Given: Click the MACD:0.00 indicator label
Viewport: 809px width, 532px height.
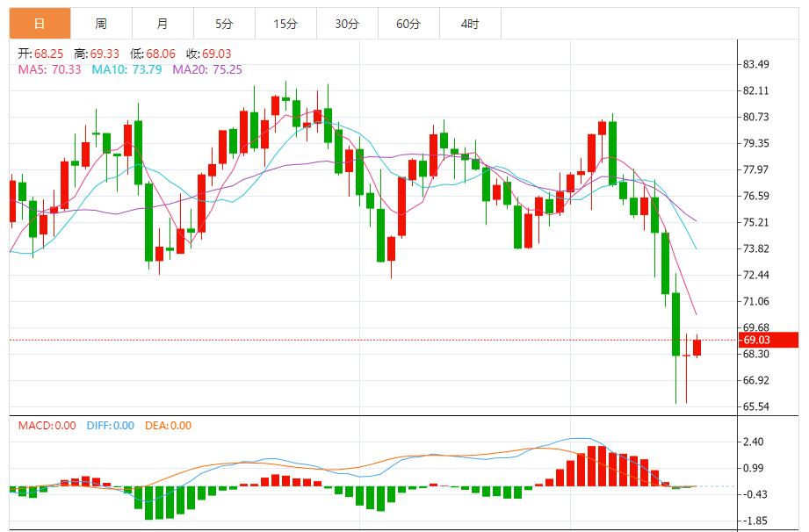Looking at the screenshot, I should pyautogui.click(x=47, y=426).
